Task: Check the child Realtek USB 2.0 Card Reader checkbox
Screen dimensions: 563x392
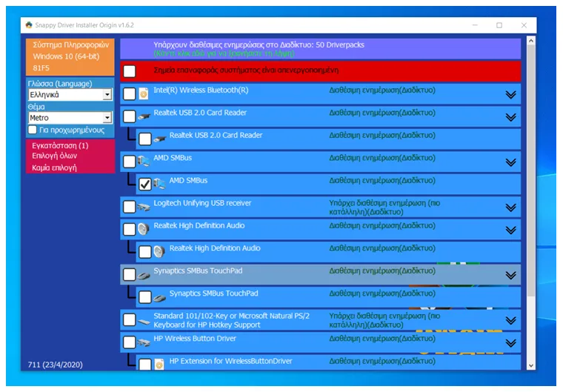Action: (x=145, y=139)
